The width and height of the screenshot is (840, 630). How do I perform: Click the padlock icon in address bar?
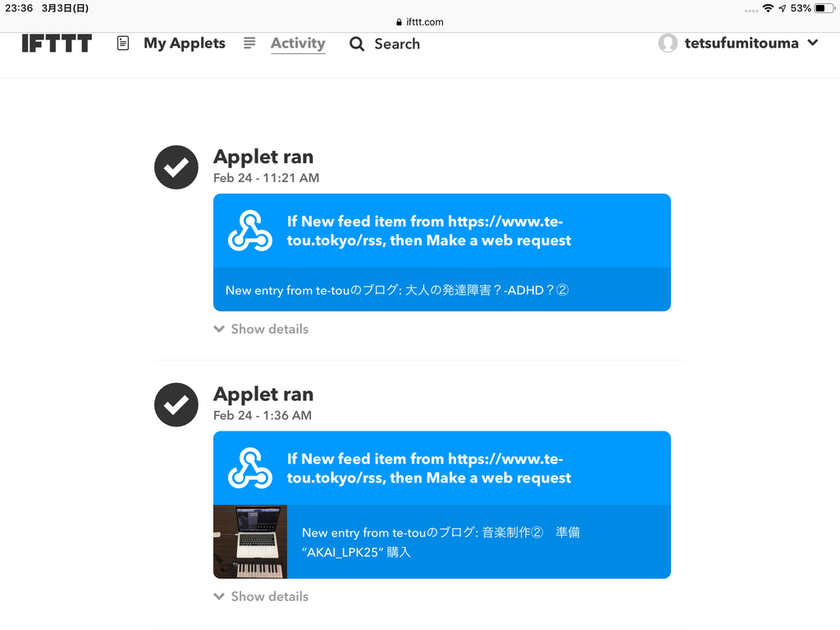399,22
